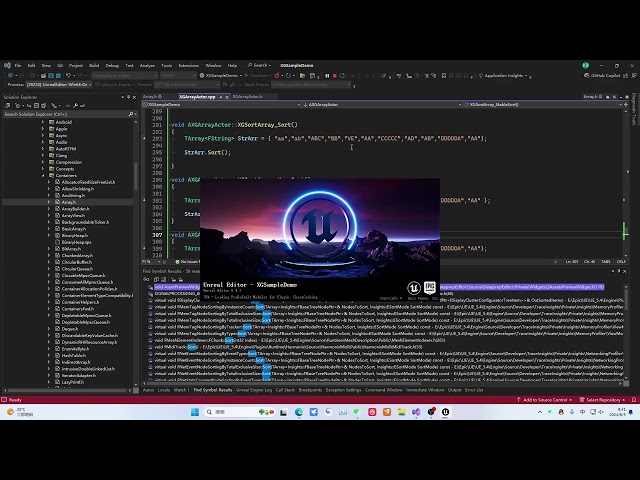Switch to the XGArrayActer.h tab
640x480 pixels.
[248, 97]
